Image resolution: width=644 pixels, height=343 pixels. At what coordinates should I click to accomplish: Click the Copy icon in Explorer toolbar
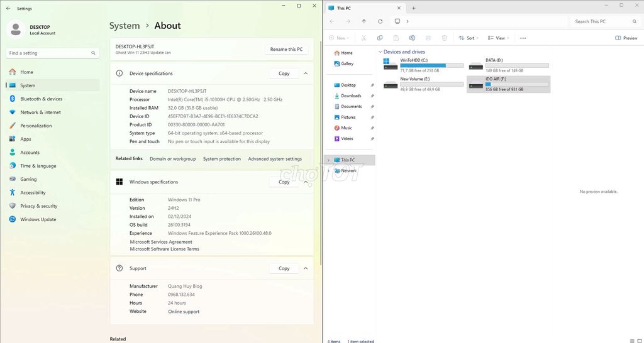coord(380,38)
